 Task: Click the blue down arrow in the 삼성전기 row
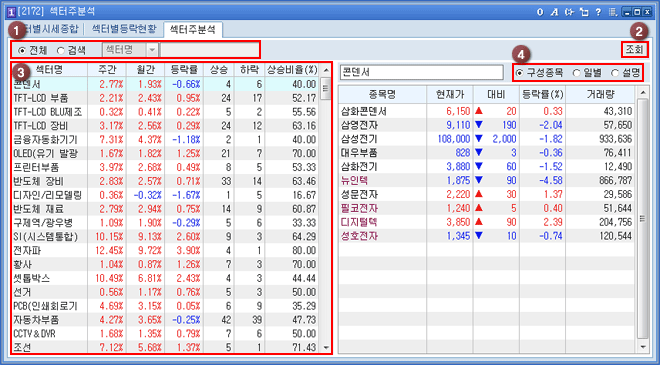pos(479,139)
